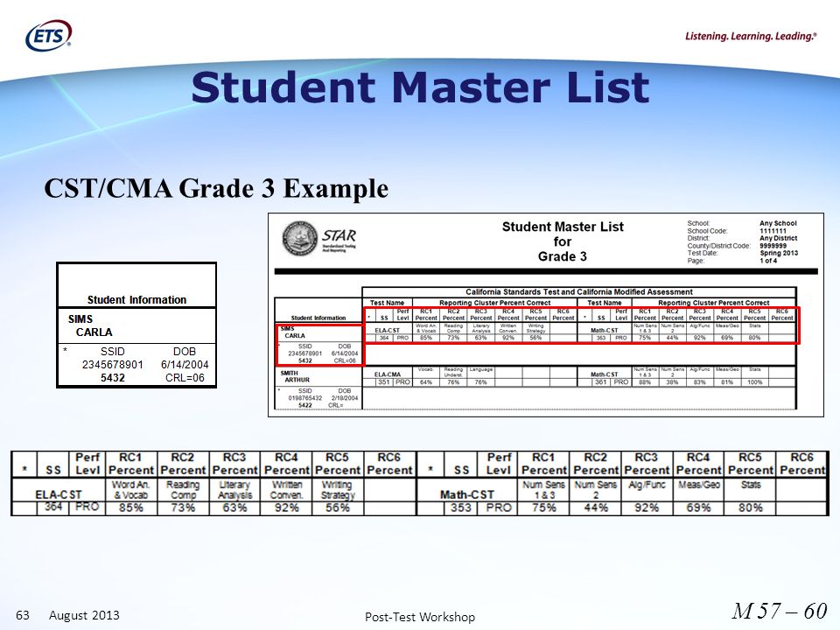The width and height of the screenshot is (840, 630).
Task: Click the 'M 57 – 60' page reference
Action: click(779, 611)
